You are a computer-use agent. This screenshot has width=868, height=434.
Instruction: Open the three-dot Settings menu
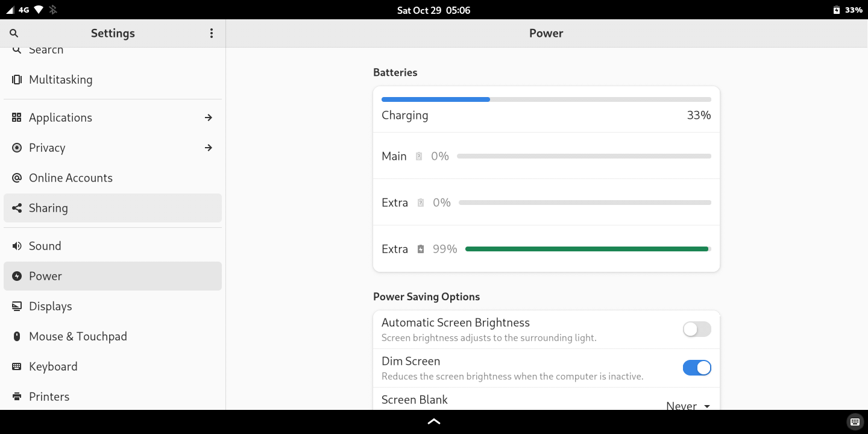pyautogui.click(x=212, y=33)
